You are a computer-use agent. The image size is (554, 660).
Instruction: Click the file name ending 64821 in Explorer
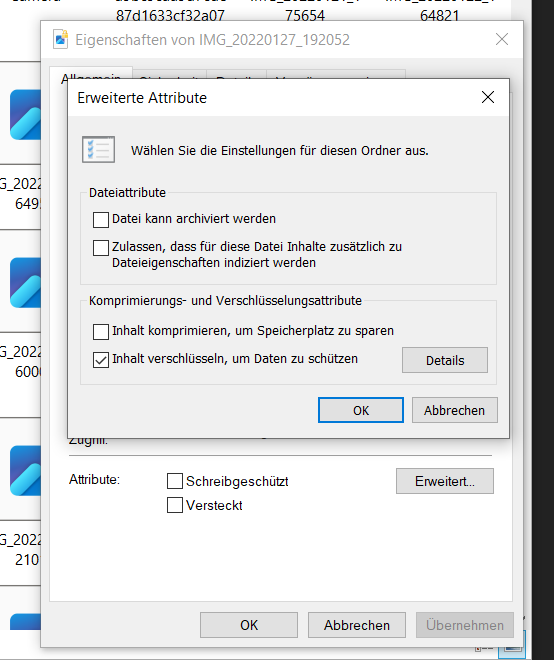pos(439,10)
